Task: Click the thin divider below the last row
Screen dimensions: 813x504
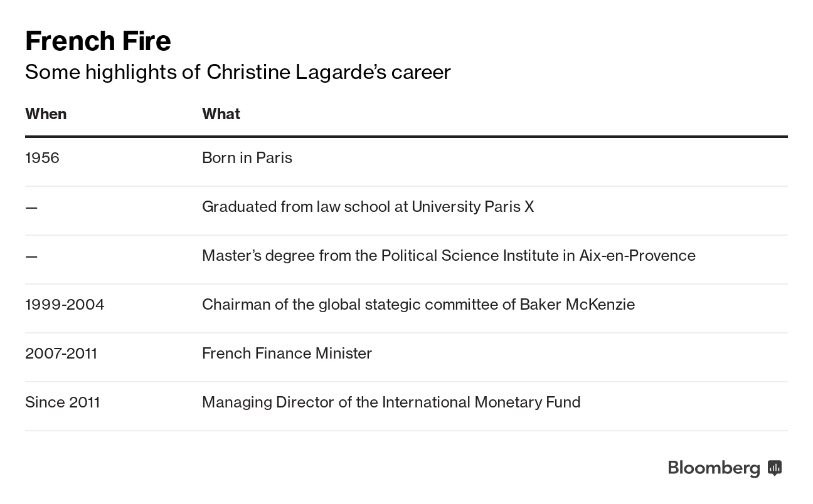Action: [406, 431]
